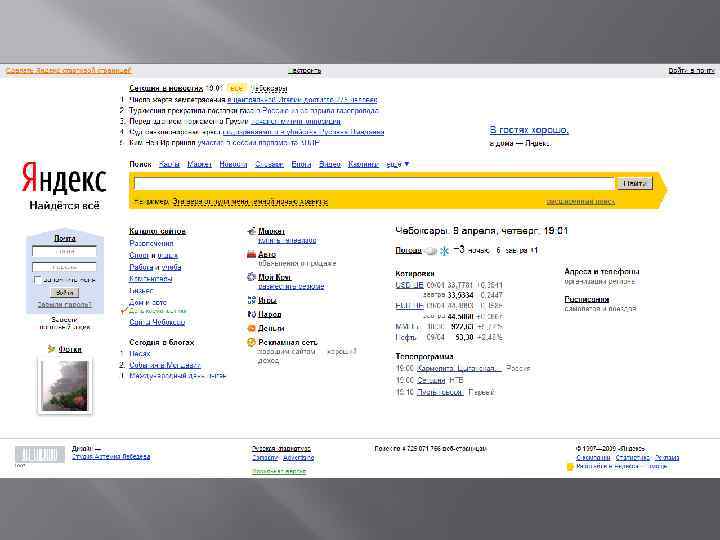Click the Статистика footer link
Screen dimensions: 720x540
[633, 457]
